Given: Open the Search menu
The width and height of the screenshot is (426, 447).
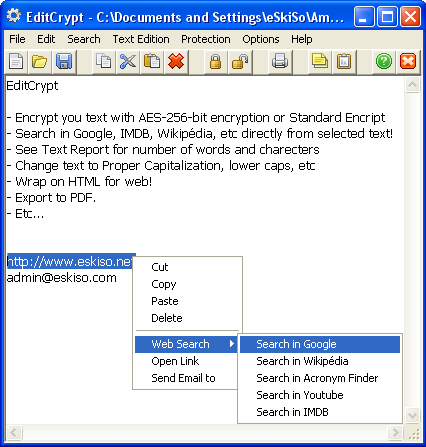Looking at the screenshot, I should click(x=84, y=39).
